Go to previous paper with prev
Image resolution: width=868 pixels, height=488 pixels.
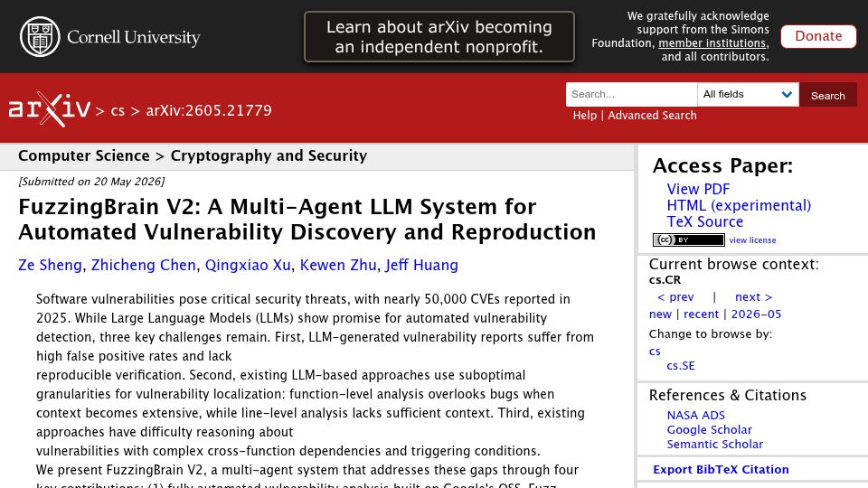[x=675, y=297]
